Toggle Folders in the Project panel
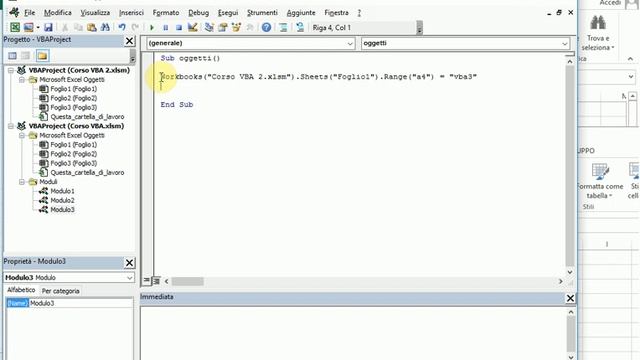 tap(42, 56)
